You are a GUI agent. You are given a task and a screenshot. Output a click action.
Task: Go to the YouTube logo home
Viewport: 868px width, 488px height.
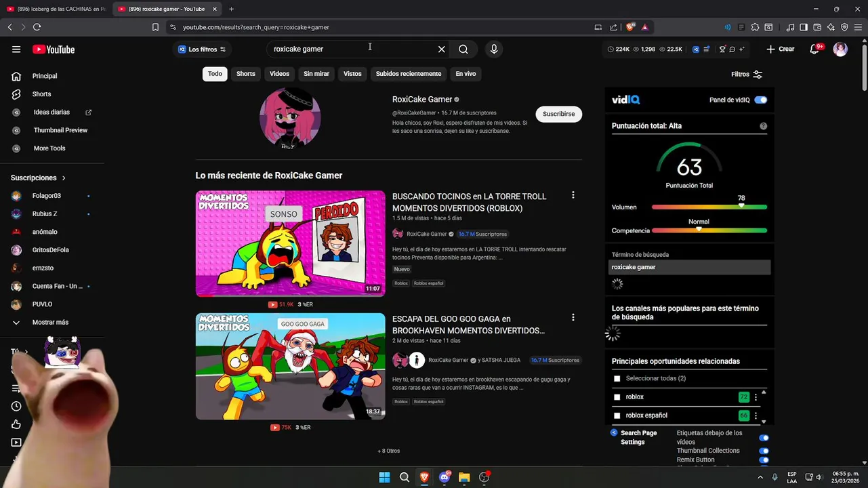pos(54,49)
